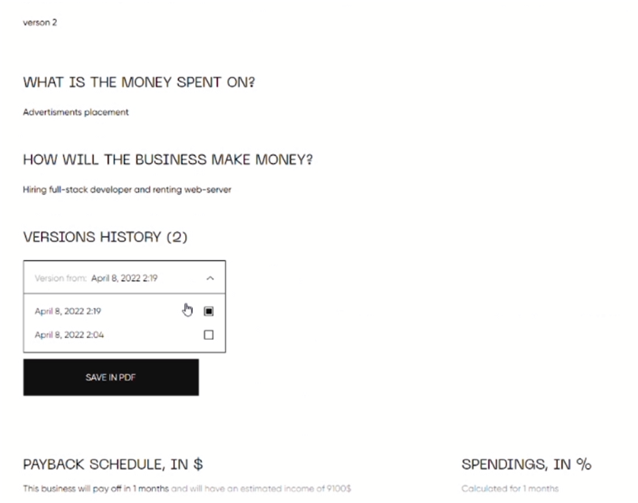
Task: Click the "Spendings, in %" heading
Action: click(526, 464)
